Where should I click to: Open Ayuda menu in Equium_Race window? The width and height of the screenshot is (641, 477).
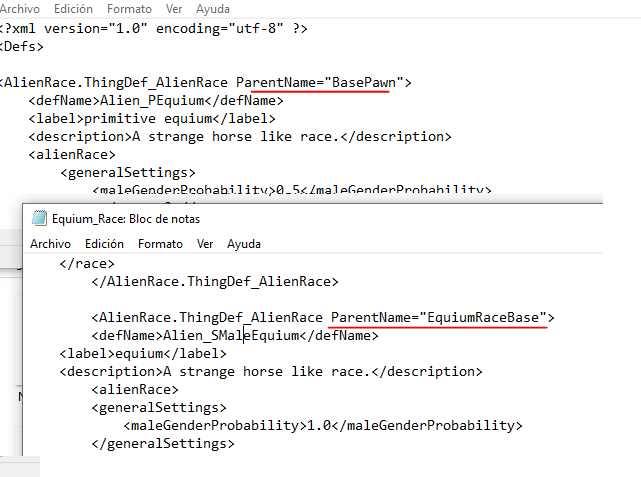click(244, 244)
